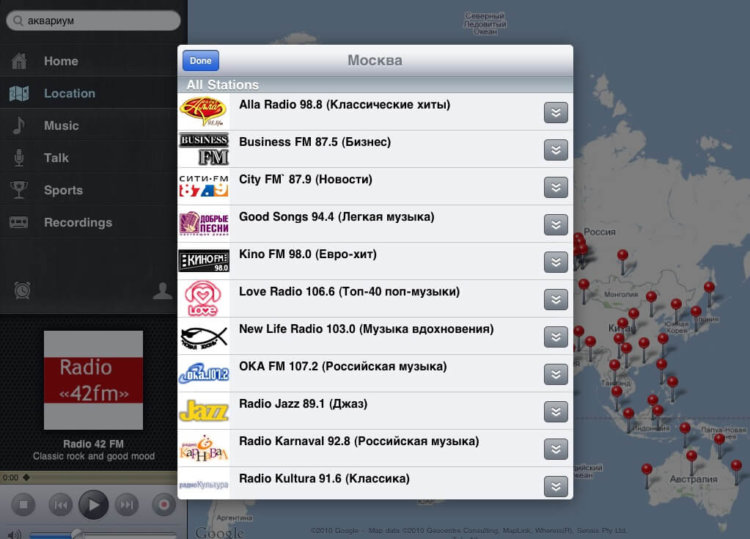Expand New Life Radio 103.0 options arrow
Image resolution: width=750 pixels, height=539 pixels.
556,337
